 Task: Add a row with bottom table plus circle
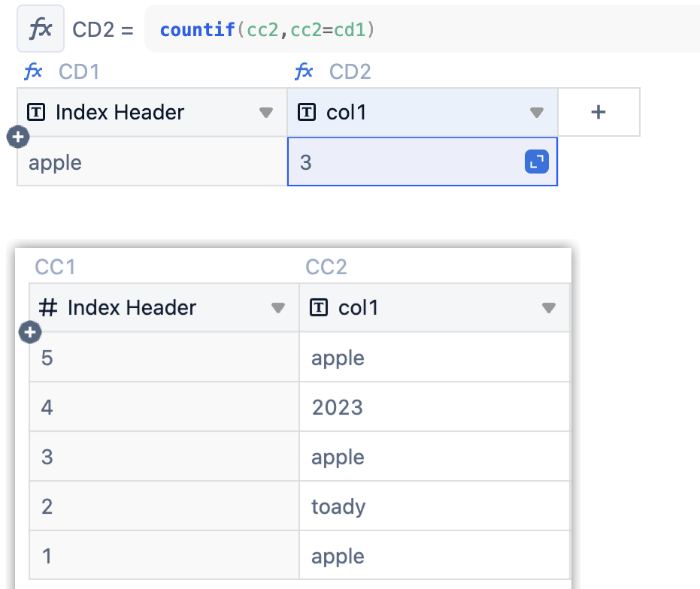pos(30,332)
